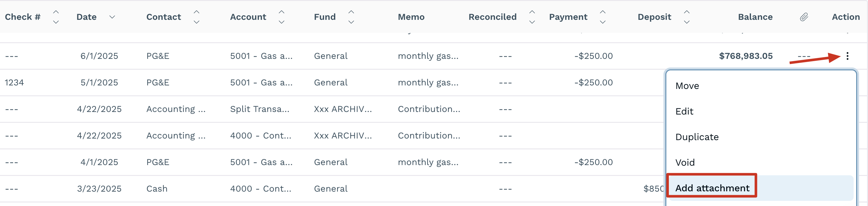Sort by Check # column arrows

pyautogui.click(x=56, y=17)
